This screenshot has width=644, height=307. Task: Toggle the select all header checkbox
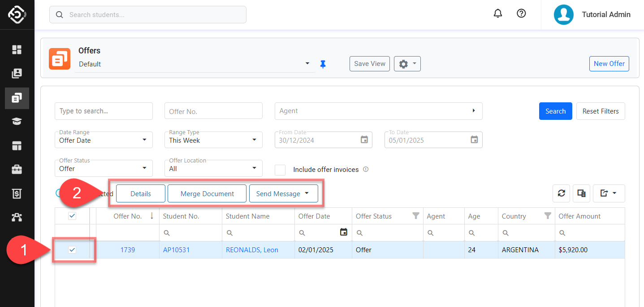72,216
